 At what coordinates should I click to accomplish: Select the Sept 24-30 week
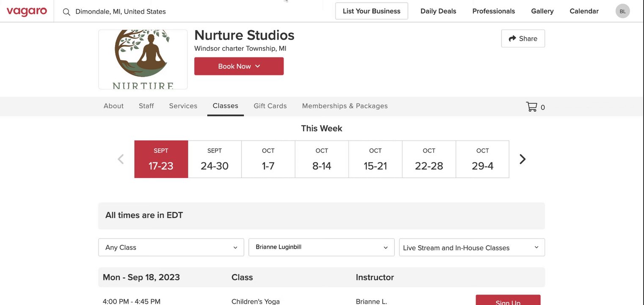215,159
